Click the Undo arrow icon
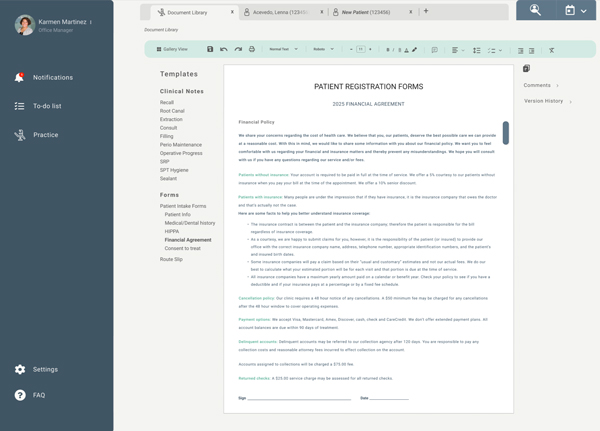 coord(224,49)
